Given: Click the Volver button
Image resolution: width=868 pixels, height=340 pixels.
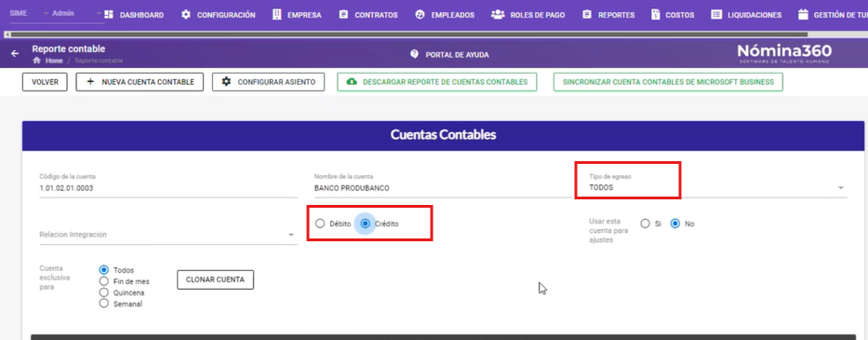Looking at the screenshot, I should coord(45,82).
